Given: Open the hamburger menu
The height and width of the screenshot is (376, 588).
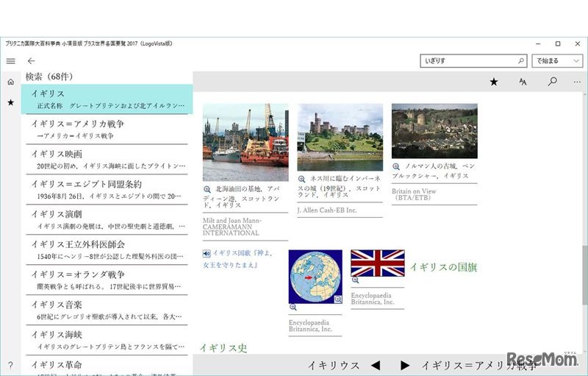Looking at the screenshot, I should [x=11, y=61].
